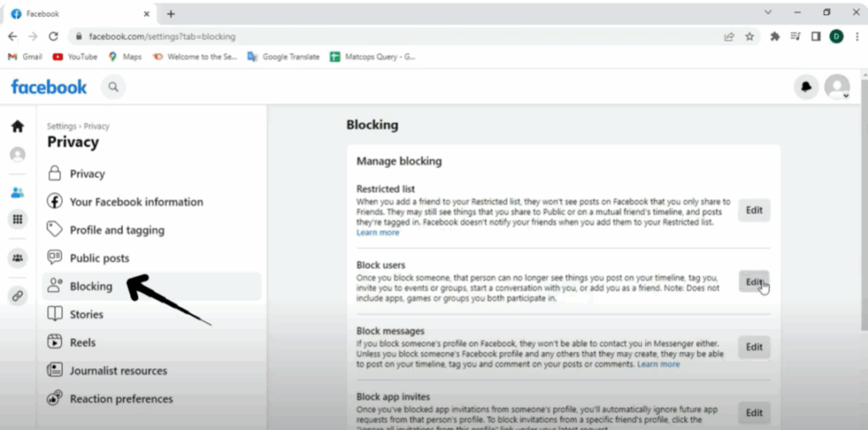Screen dimensions: 868x430
Task: Open Reaction preferences
Action: pos(151,399)
